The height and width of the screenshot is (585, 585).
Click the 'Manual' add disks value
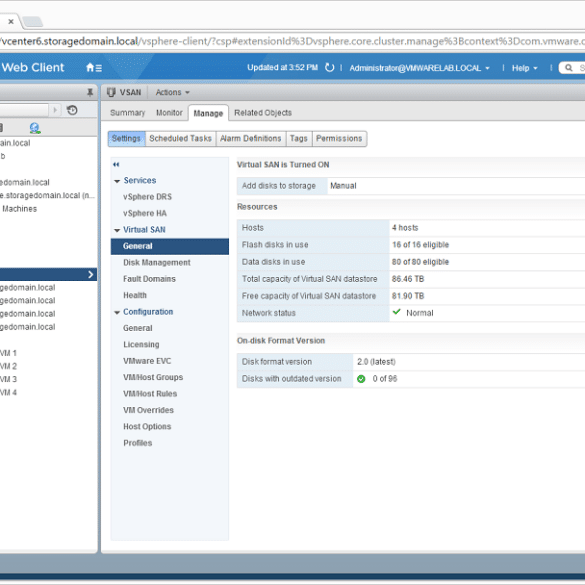point(343,186)
